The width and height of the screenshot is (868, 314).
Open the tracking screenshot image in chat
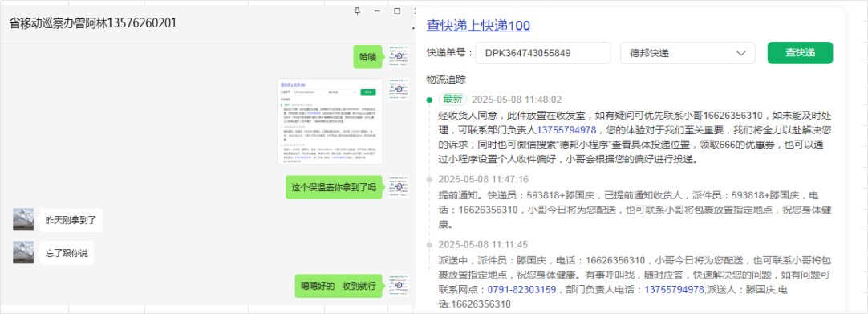[x=330, y=121]
